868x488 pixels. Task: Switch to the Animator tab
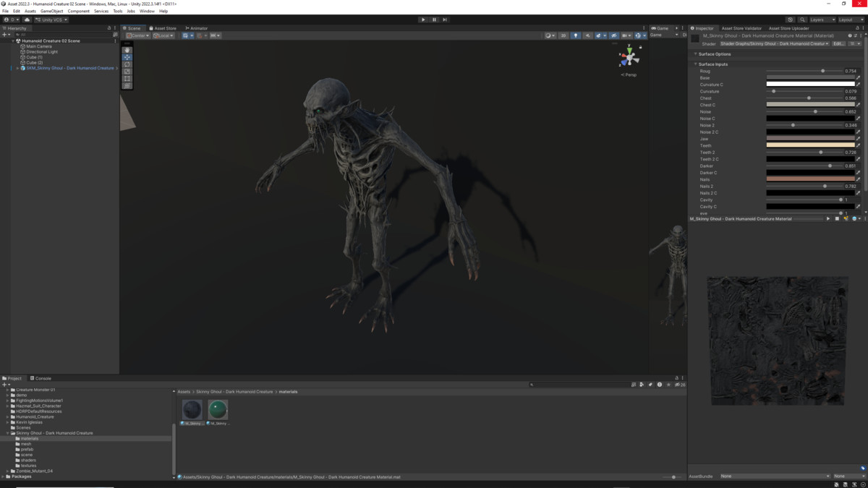(x=197, y=28)
